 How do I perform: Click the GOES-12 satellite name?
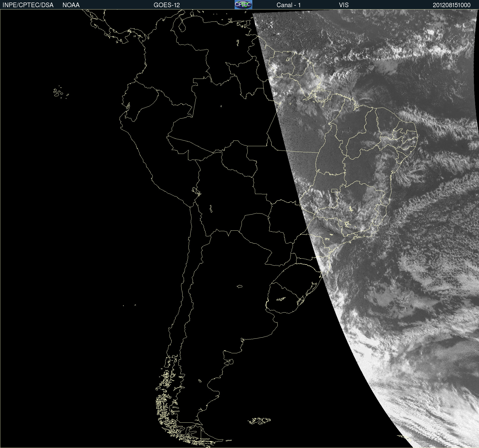point(167,5)
